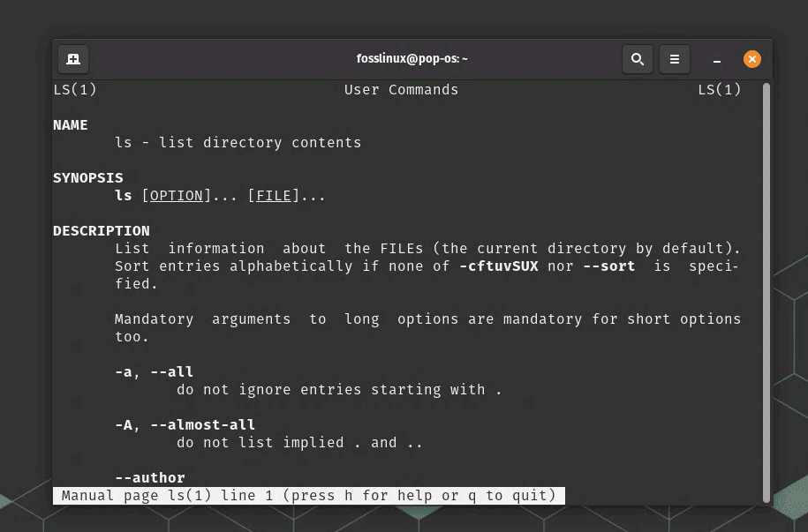This screenshot has width=808, height=532.
Task: Click the '--author' option line
Action: click(150, 478)
